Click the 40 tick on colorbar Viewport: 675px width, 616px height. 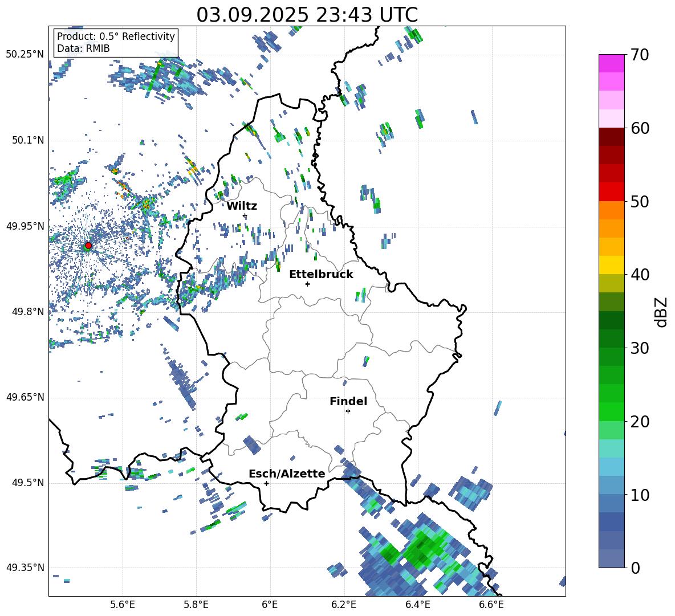click(640, 275)
